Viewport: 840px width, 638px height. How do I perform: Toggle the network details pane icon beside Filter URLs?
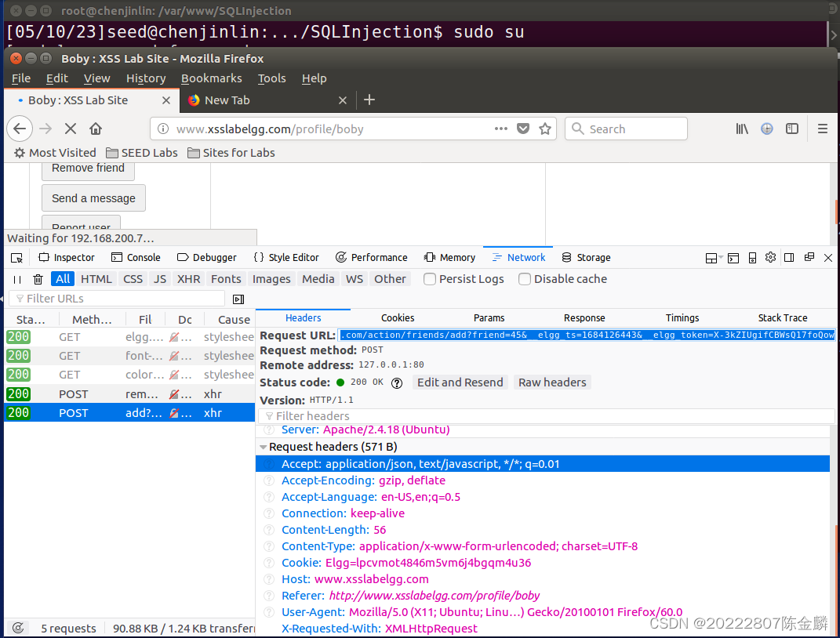[x=238, y=299]
